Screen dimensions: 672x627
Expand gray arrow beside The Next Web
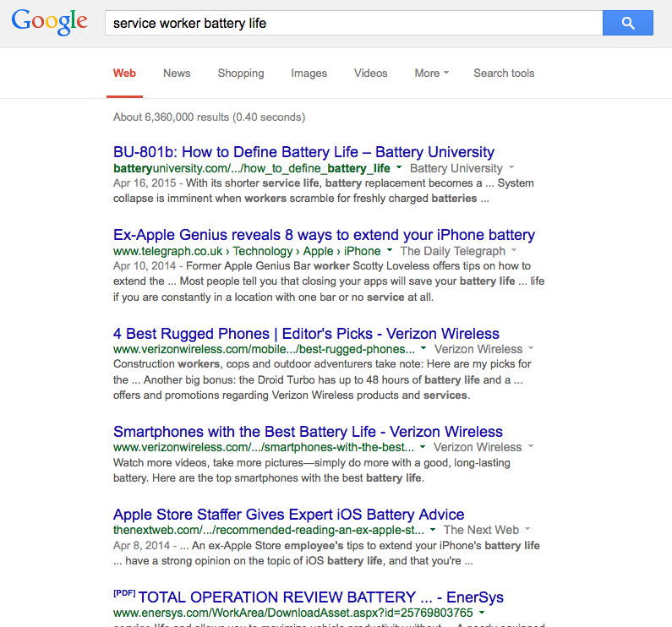tap(527, 529)
